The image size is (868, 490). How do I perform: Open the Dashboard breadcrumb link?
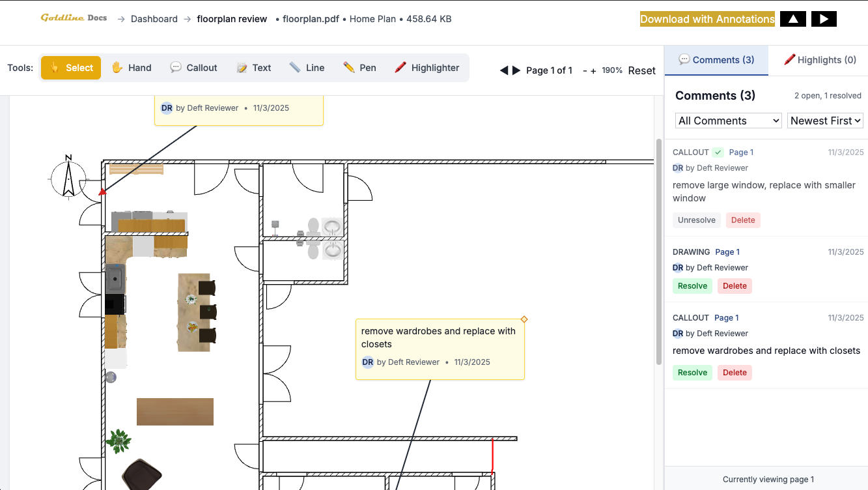click(x=154, y=18)
